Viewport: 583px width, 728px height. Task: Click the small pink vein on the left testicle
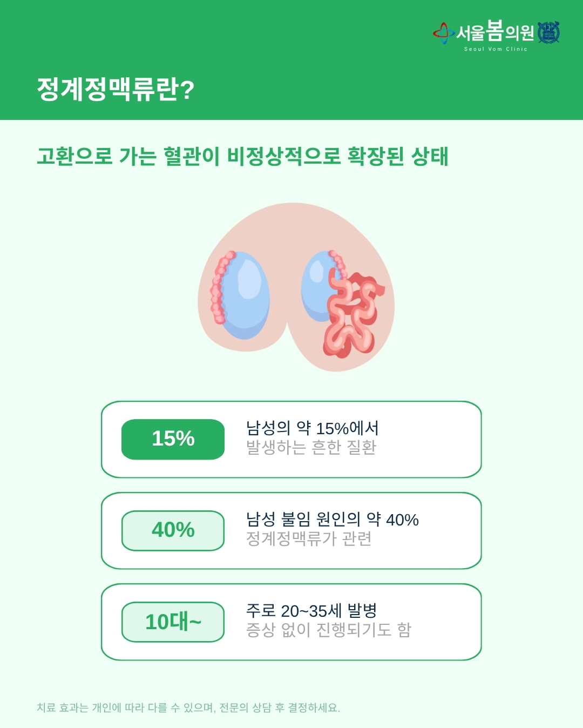pos(220,286)
